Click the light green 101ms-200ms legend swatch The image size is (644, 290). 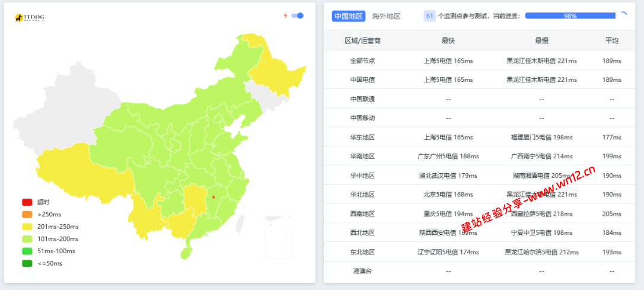[27, 239]
